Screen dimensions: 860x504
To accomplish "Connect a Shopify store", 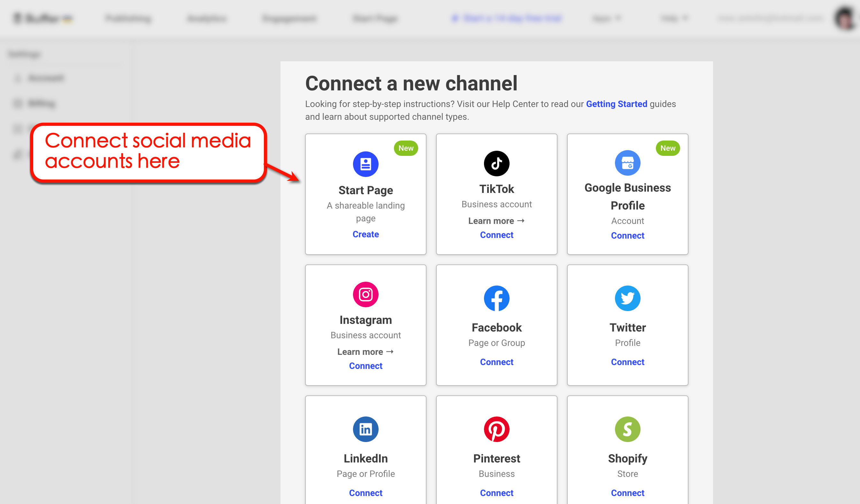I will click(x=628, y=493).
